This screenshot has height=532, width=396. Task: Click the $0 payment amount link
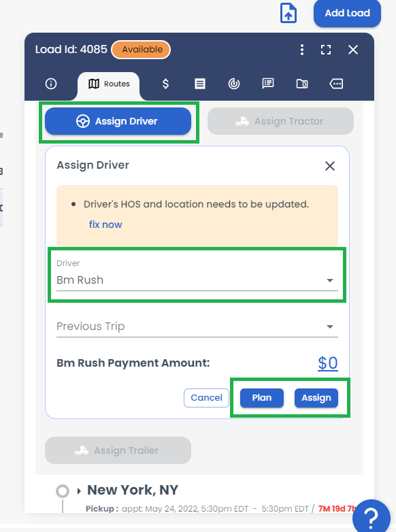click(328, 363)
